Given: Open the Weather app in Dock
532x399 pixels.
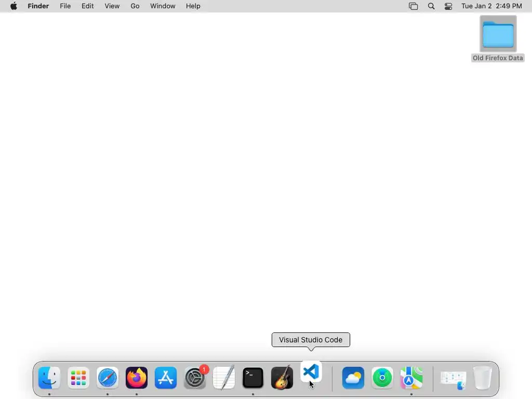Looking at the screenshot, I should 353,378.
